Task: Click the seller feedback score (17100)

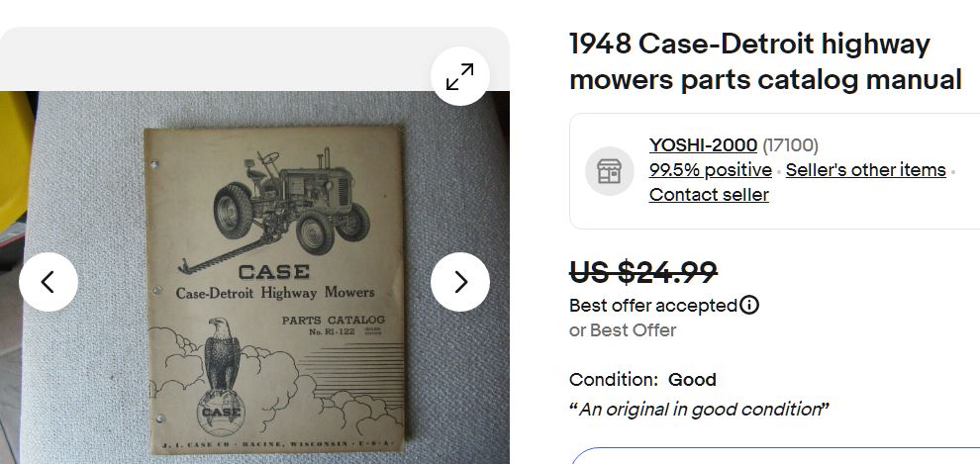Action: [x=790, y=145]
